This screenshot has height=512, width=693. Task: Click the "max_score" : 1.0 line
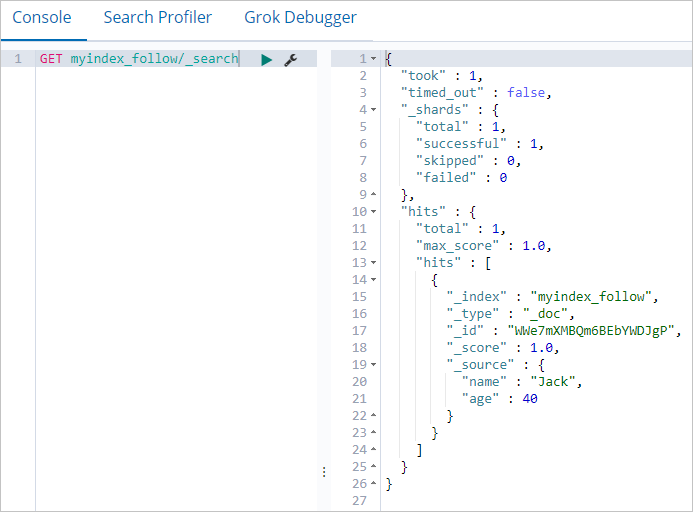click(x=484, y=245)
